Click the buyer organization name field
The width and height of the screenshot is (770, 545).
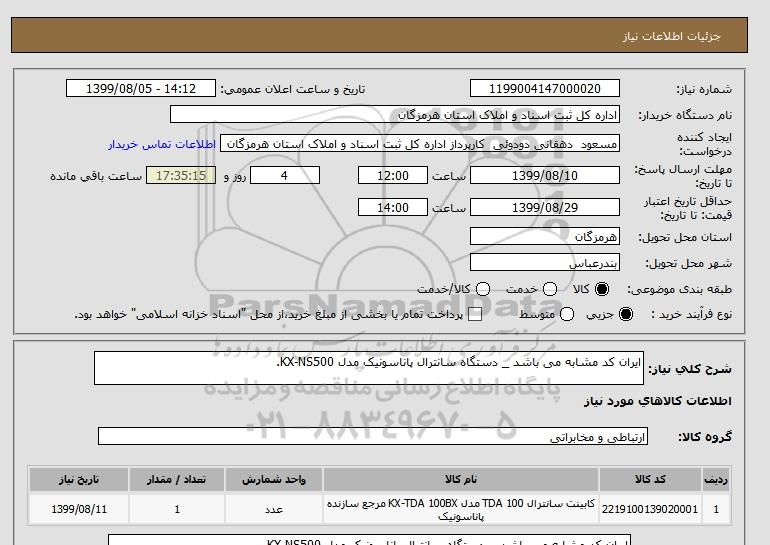coord(395,114)
